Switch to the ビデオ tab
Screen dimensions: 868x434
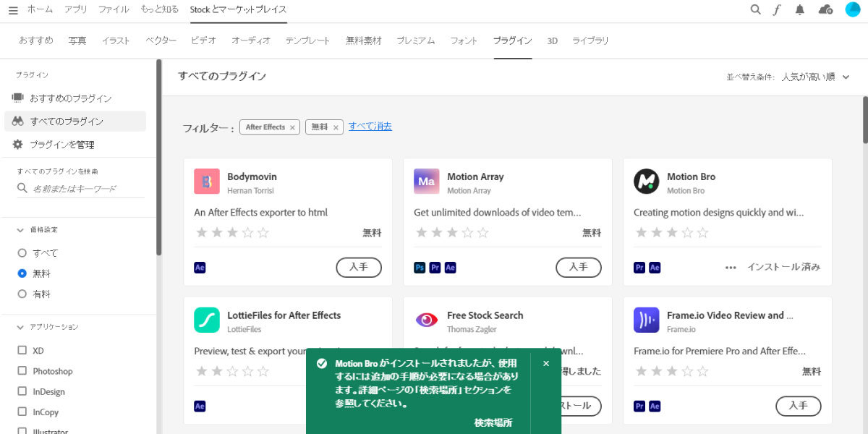coord(203,41)
